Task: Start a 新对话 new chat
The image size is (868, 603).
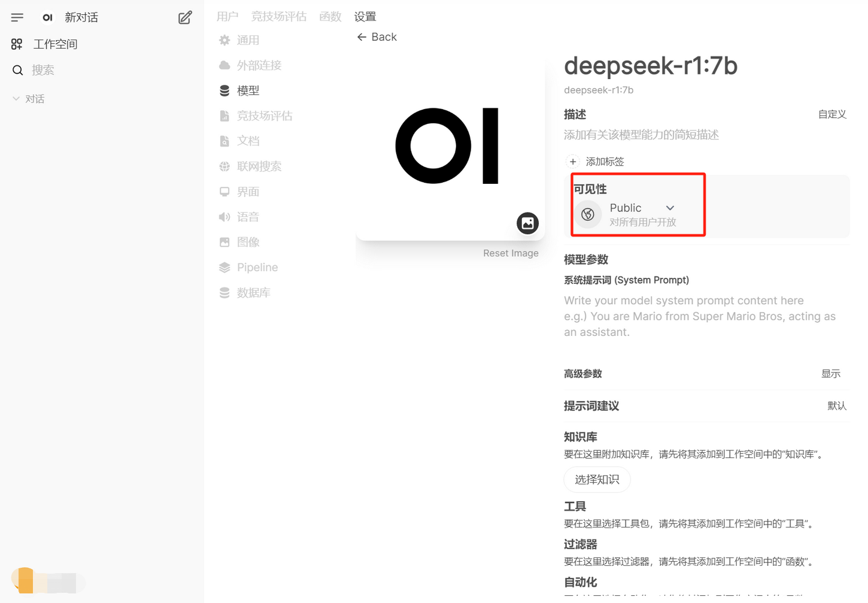Action: (81, 17)
